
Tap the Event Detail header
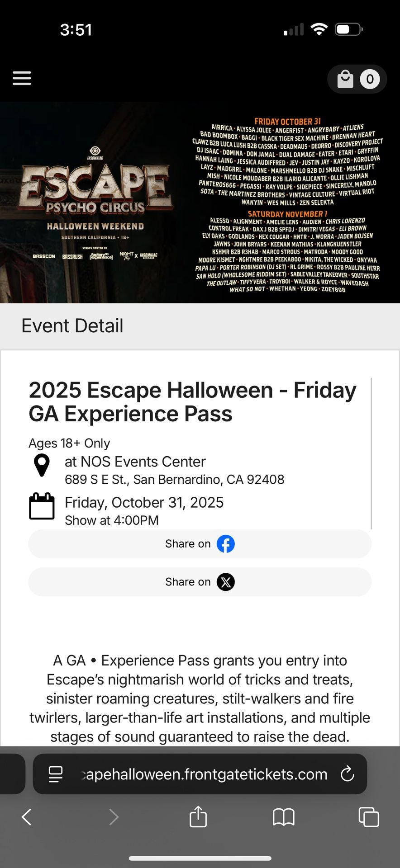click(x=73, y=325)
